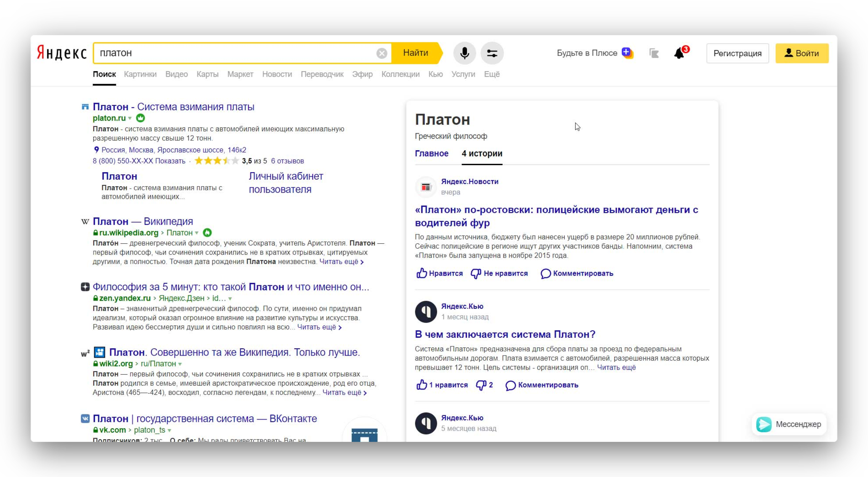This screenshot has height=477, width=868.
Task: Switch to the Главное tab in Платон panel
Action: [x=432, y=154]
